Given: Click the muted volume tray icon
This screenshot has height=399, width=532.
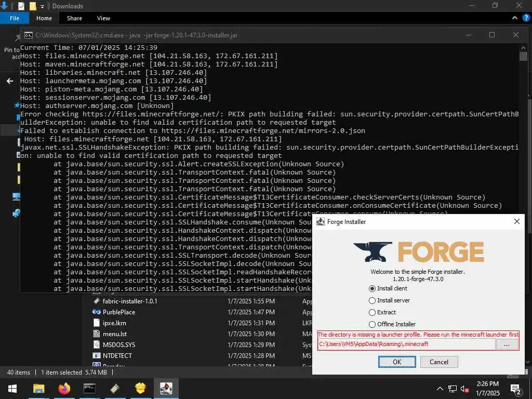Looking at the screenshot, I should point(465,389).
